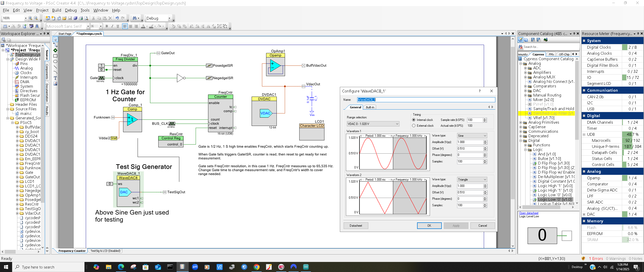Open the zoom level dropdown
Screen dimensions: 644x272
tap(25, 18)
